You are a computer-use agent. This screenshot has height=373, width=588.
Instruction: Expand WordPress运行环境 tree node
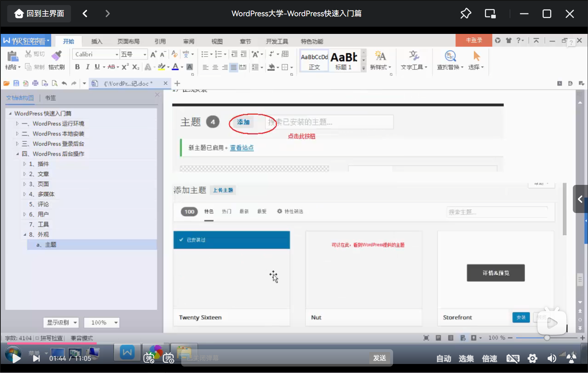(x=17, y=124)
